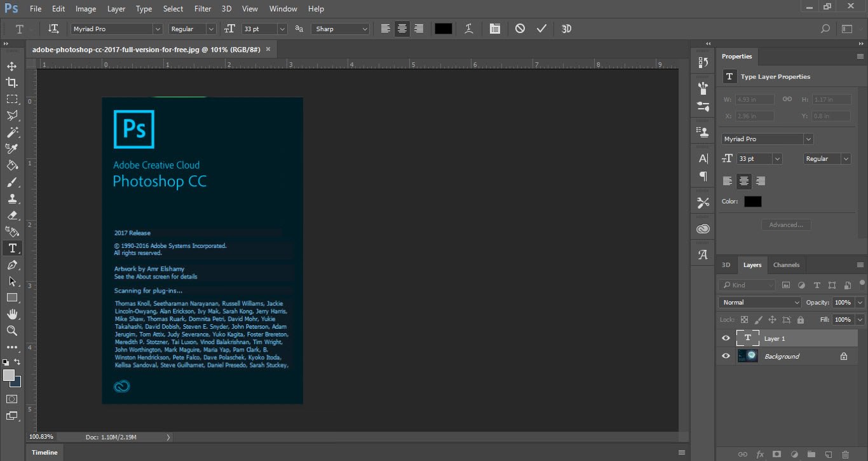Select the Magic Wand tool
The height and width of the screenshot is (461, 868).
pos(12,132)
